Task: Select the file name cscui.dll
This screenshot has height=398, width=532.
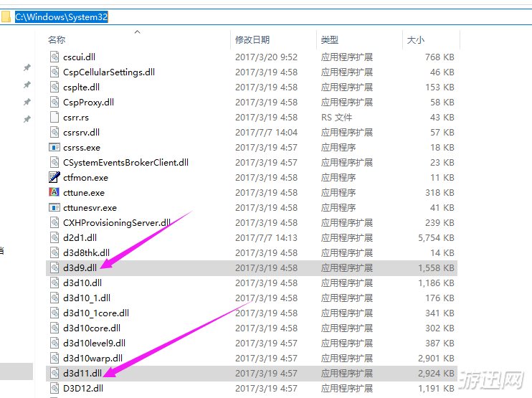Action: (x=79, y=57)
